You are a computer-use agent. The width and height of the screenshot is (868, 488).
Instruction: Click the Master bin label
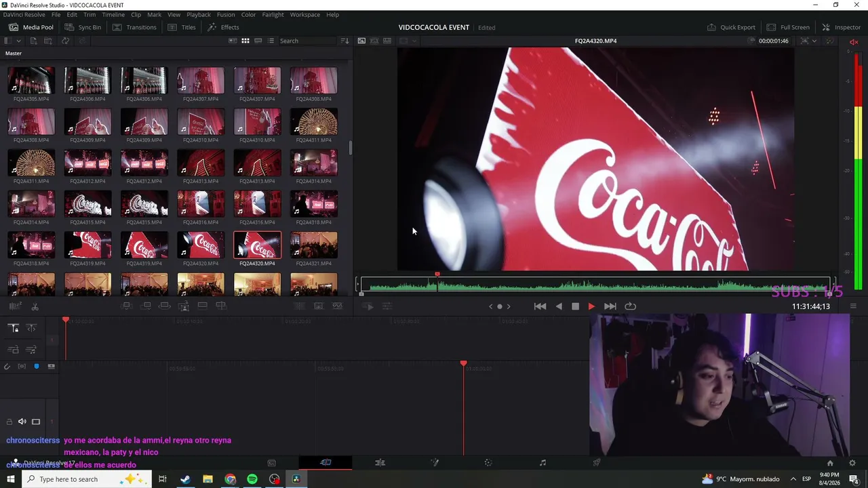pyautogui.click(x=14, y=54)
